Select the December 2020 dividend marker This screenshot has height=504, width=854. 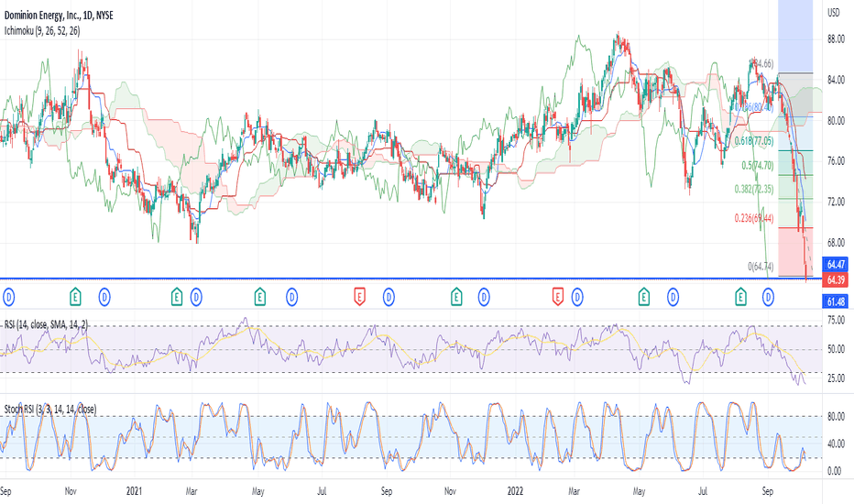(x=104, y=298)
